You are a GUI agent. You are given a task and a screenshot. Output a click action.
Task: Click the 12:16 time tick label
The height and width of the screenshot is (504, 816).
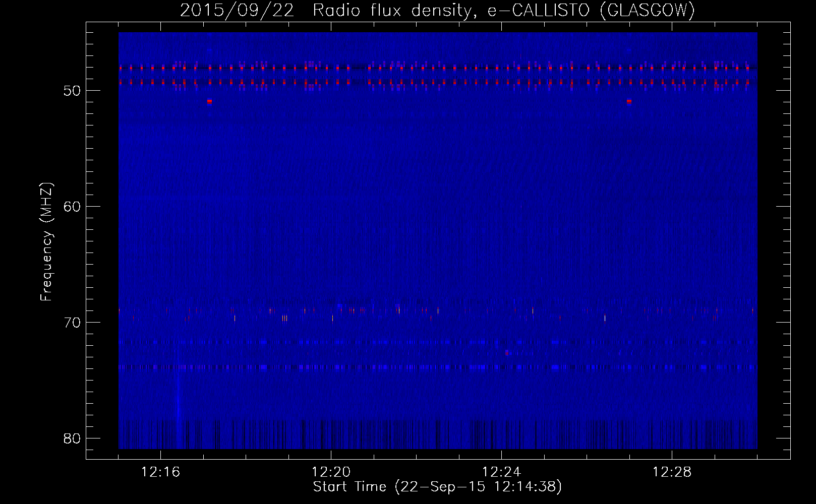click(160, 472)
